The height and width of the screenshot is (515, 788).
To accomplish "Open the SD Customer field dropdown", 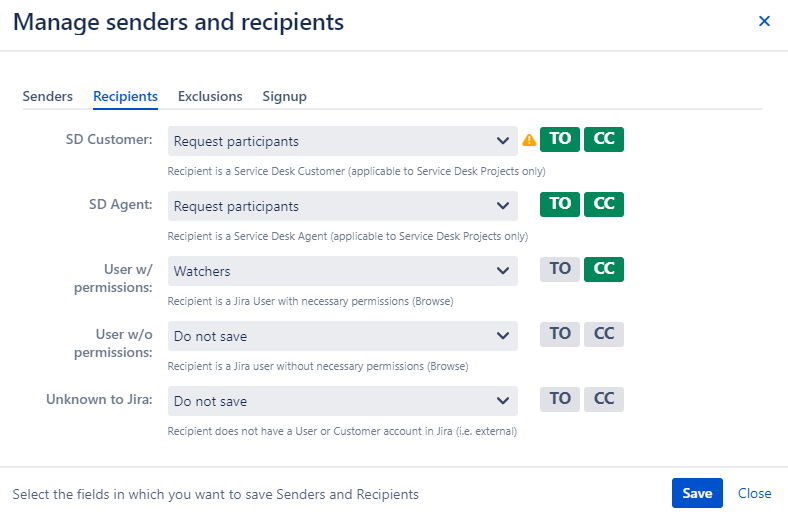I will tap(343, 141).
